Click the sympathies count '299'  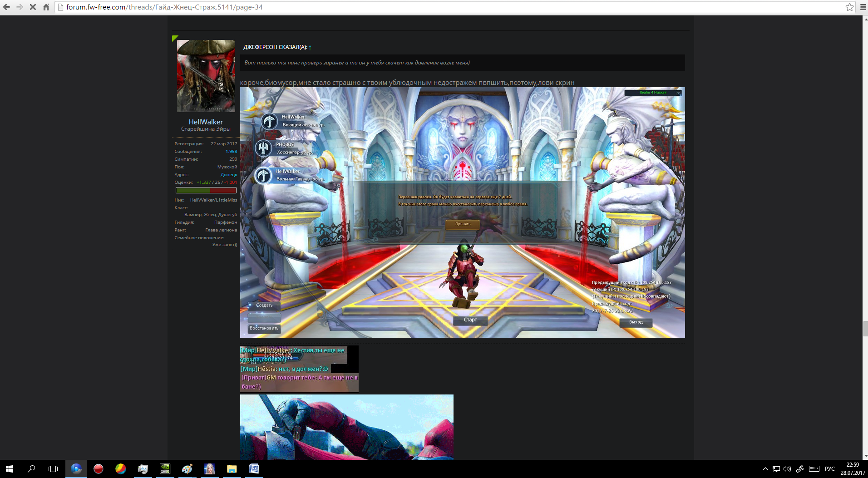tap(233, 159)
